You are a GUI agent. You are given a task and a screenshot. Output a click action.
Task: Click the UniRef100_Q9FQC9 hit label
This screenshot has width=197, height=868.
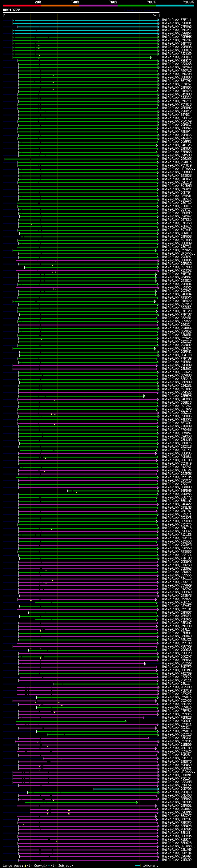177,57
